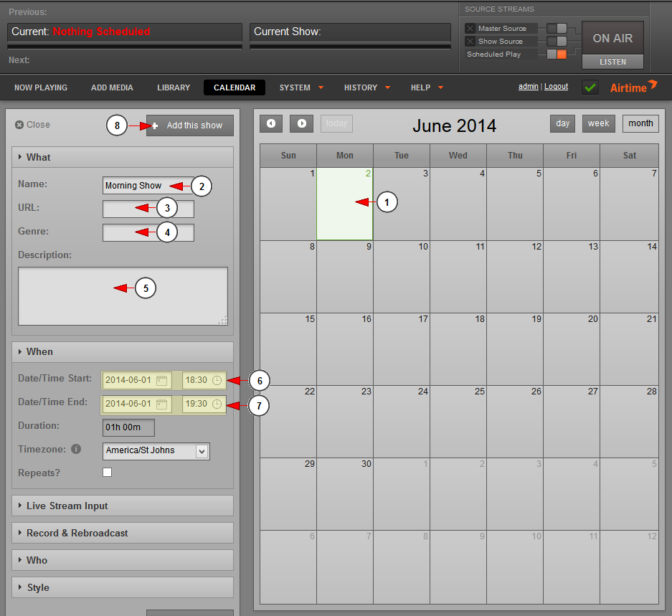Toggle the Master Source switch
This screenshot has height=616, width=672.
(557, 29)
